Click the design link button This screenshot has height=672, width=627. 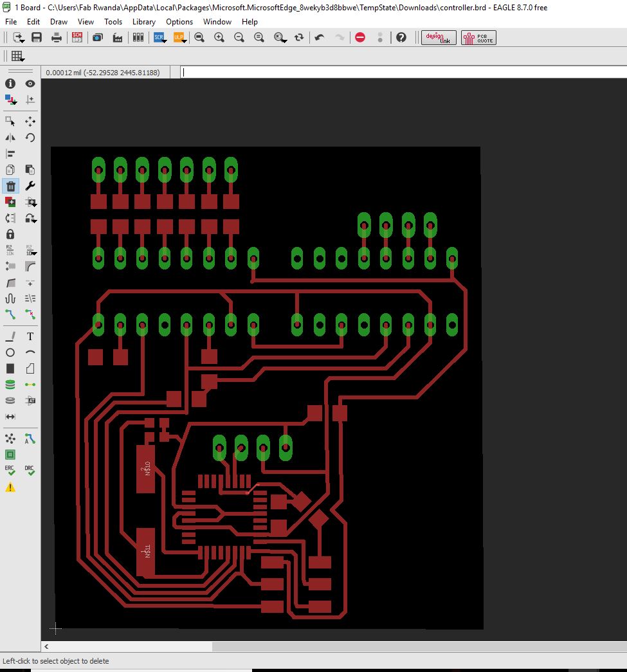pyautogui.click(x=439, y=38)
